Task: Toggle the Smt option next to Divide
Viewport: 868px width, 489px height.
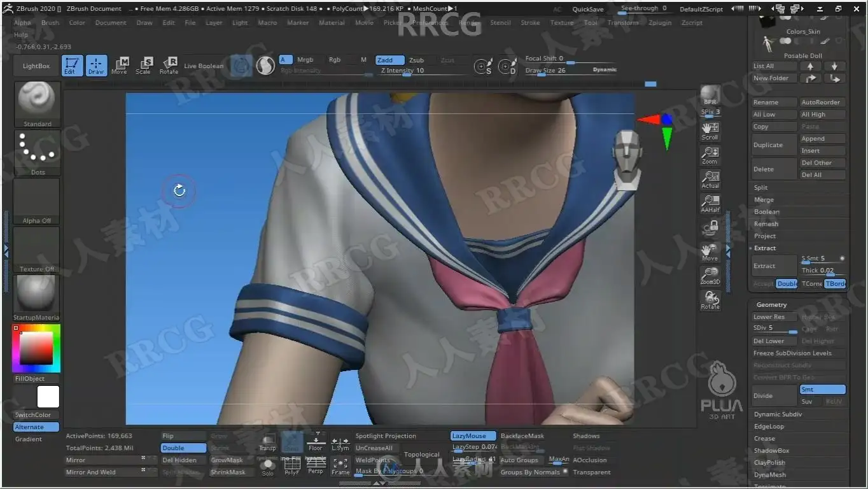Action: coord(822,390)
